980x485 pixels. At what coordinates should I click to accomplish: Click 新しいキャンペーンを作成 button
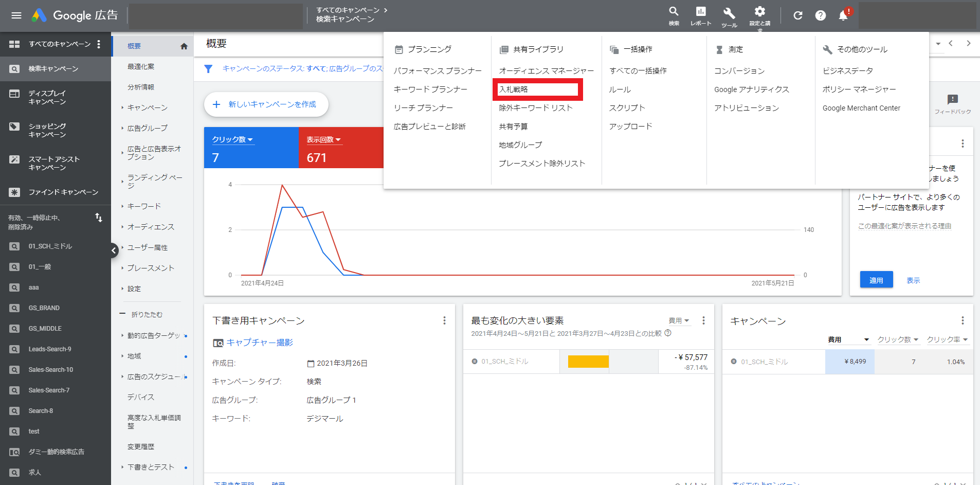pos(266,104)
